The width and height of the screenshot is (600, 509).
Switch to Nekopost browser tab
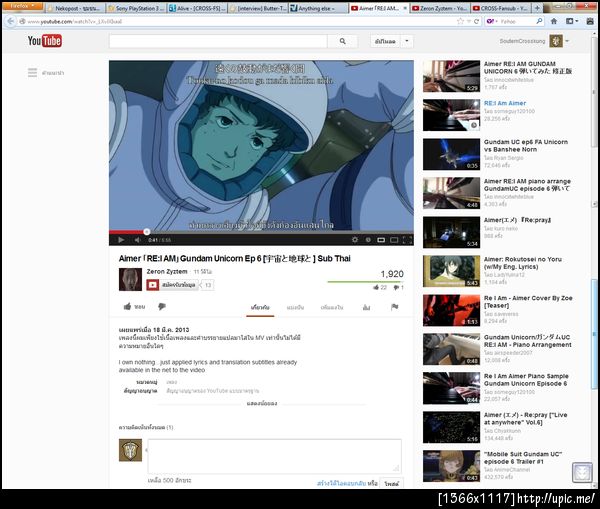[75, 8]
